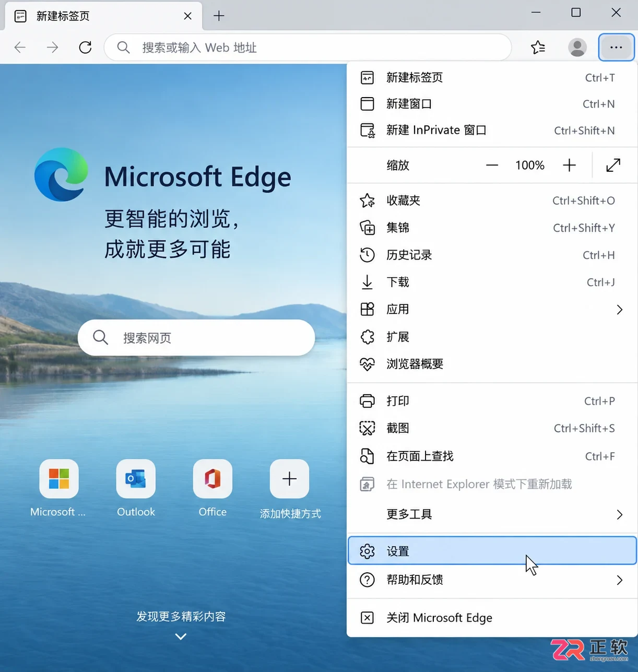Click the 100% zoom value

pos(530,166)
